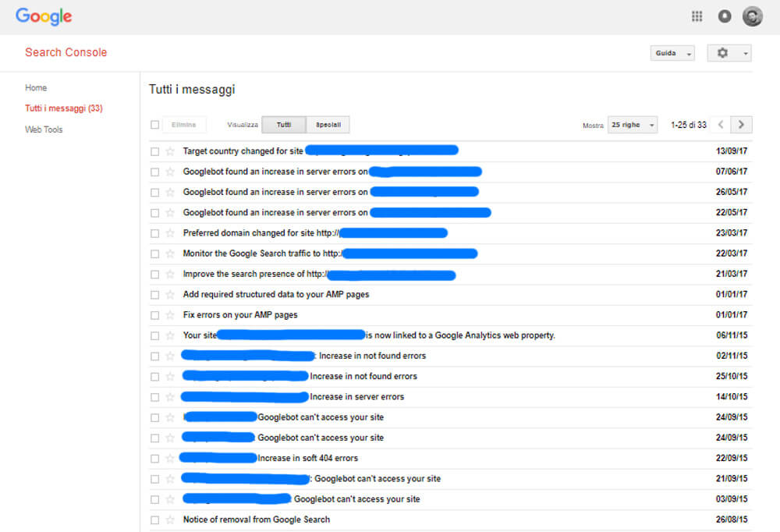Screen dimensions: 780x532
Task: Open the 25 righe rows dropdown
Action: [633, 124]
